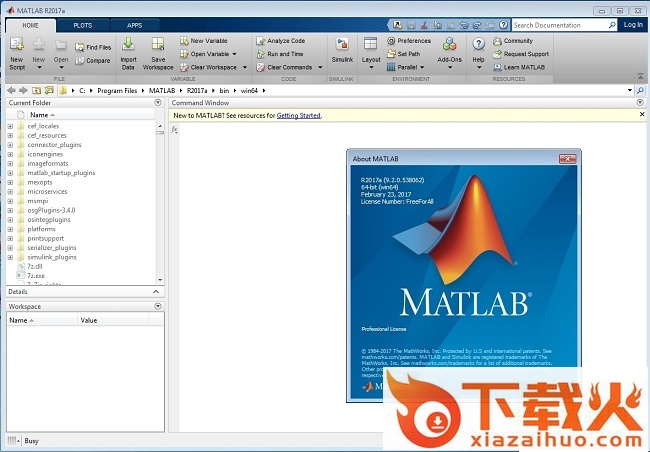Select the 7z.dll file

(38, 266)
